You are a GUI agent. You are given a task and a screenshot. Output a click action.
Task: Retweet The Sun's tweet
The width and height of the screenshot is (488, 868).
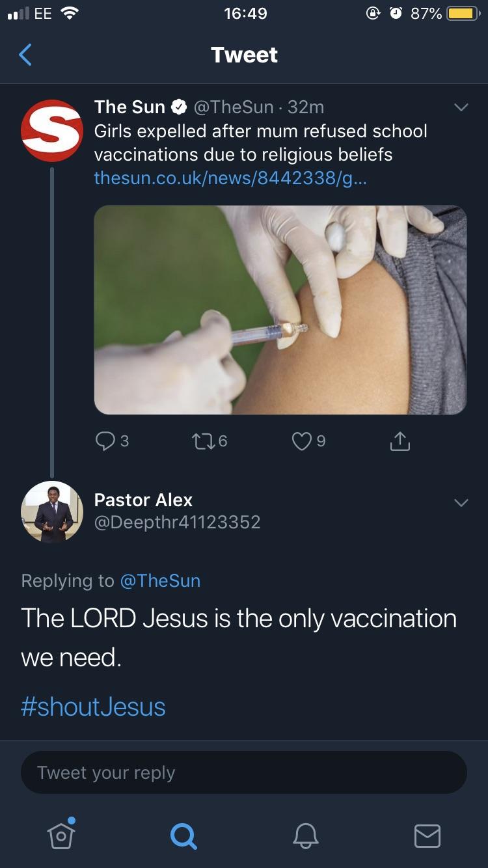point(203,441)
